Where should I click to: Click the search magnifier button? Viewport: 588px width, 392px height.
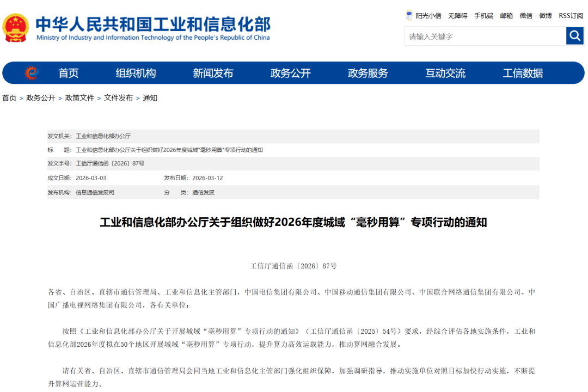574,36
